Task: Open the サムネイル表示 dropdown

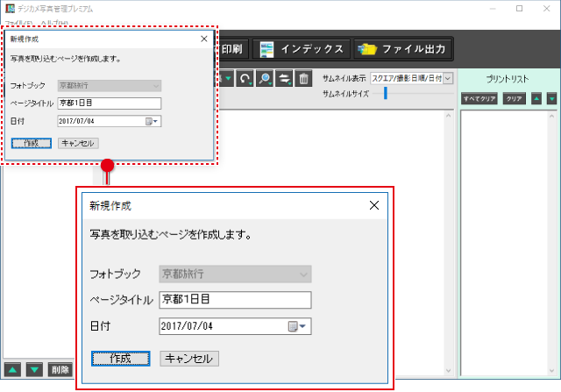Action: point(412,78)
